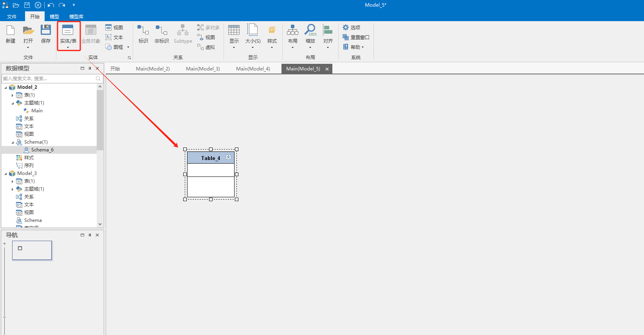Switch to the 模型库 ribbon tab
Viewport: 644px width, 335px height.
[x=76, y=16]
